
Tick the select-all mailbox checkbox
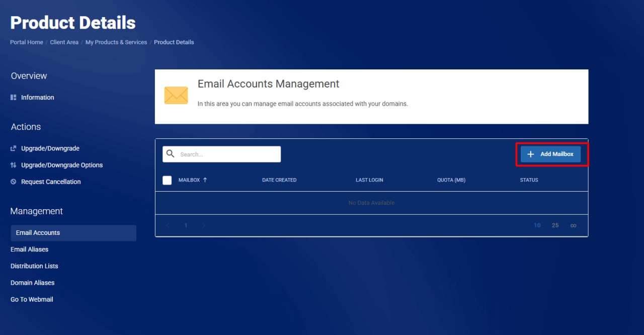pos(167,180)
